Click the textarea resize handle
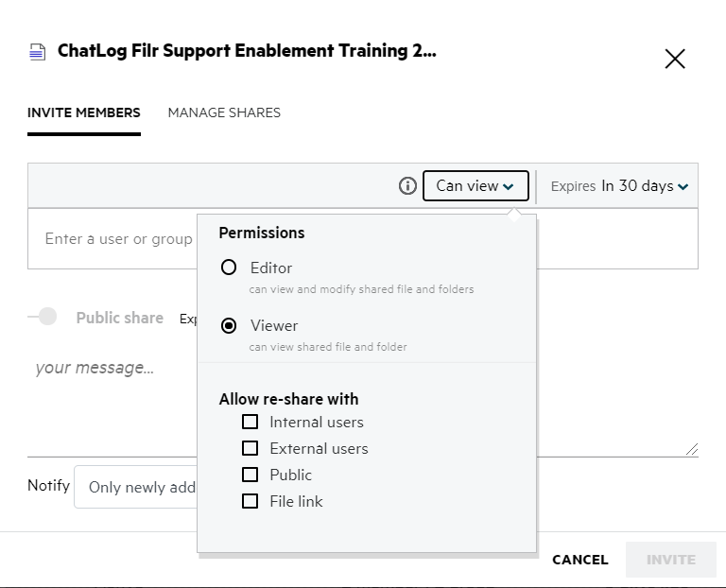Screen dimensions: 726x588 [692, 450]
